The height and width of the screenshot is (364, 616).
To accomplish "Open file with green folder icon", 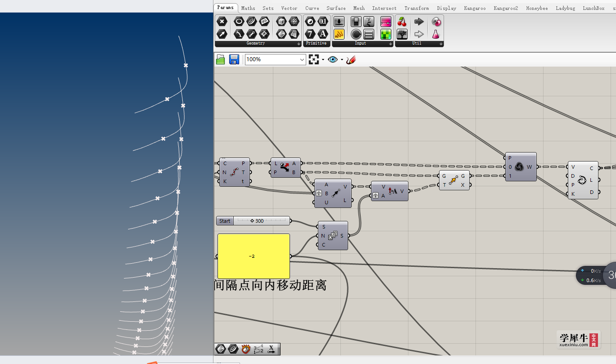I will [221, 59].
